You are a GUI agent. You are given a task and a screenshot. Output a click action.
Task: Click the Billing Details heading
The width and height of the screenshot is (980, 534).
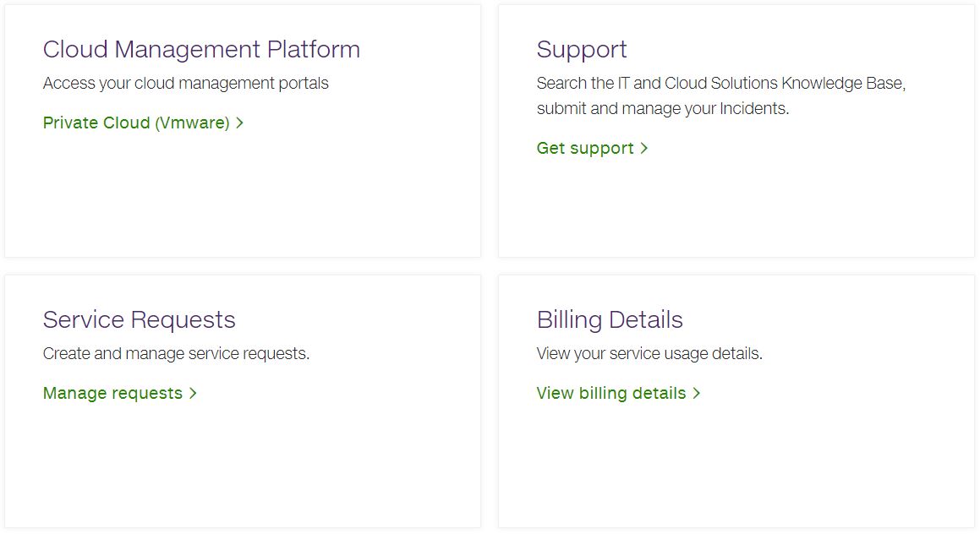click(609, 319)
